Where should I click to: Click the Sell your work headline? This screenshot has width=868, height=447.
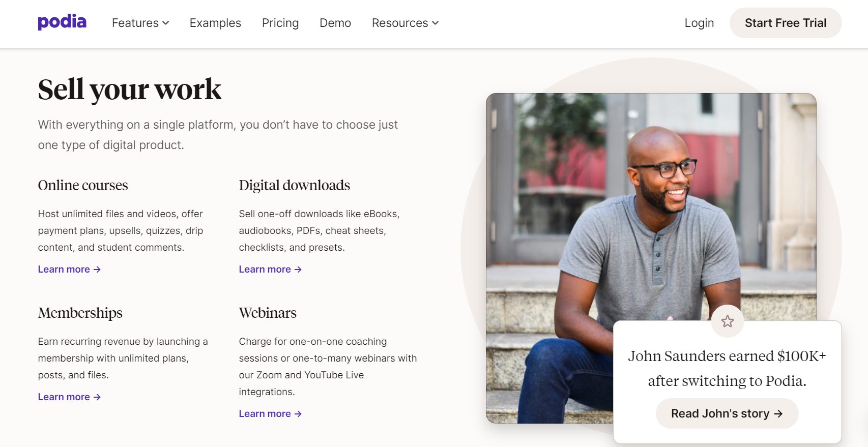(130, 90)
